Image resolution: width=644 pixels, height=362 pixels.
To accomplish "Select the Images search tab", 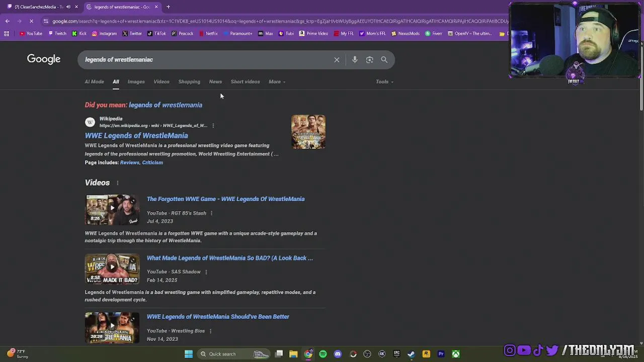I will point(136,82).
